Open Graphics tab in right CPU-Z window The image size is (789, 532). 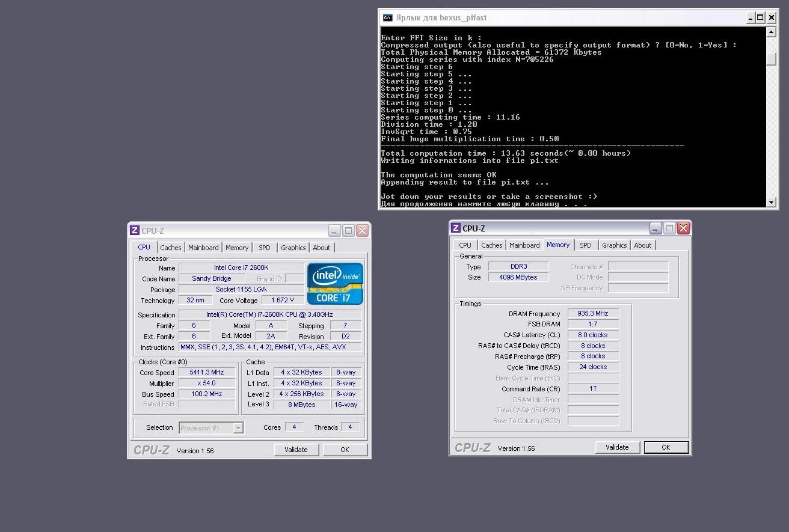pyautogui.click(x=615, y=245)
